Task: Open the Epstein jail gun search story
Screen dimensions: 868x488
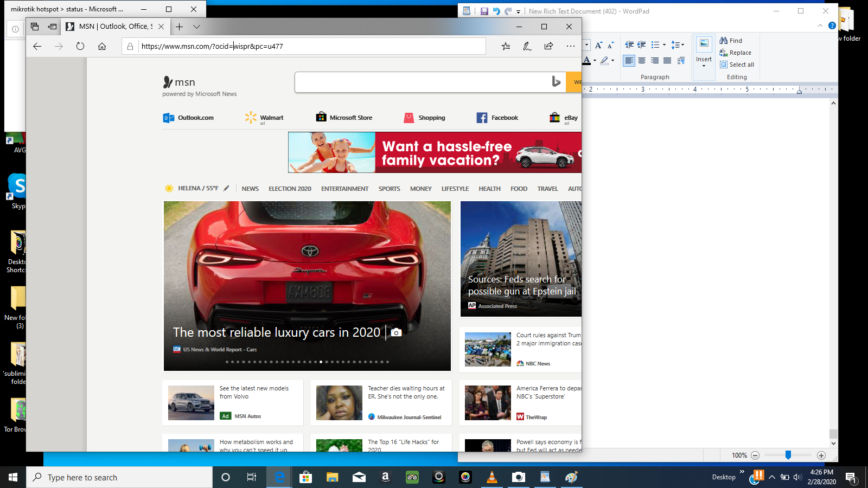Action: (521, 259)
